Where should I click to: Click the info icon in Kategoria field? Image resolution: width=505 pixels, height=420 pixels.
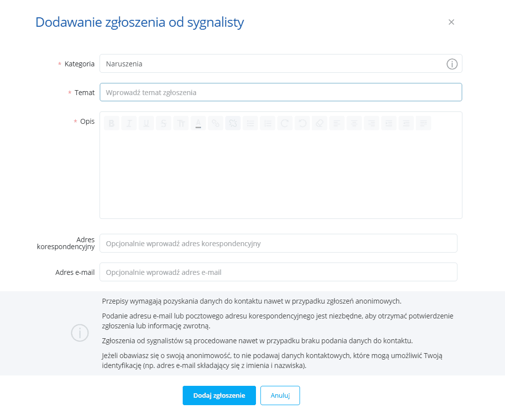tap(452, 64)
